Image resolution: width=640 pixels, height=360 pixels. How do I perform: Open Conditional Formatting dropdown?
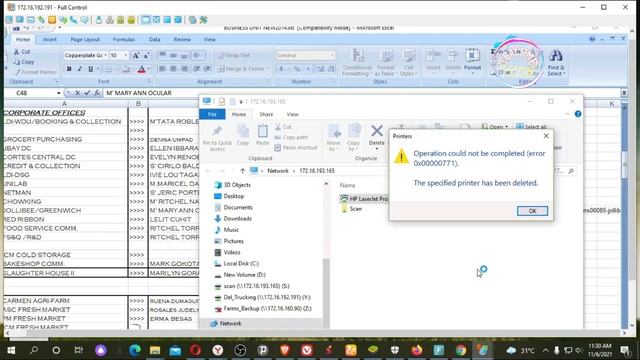(x=357, y=63)
